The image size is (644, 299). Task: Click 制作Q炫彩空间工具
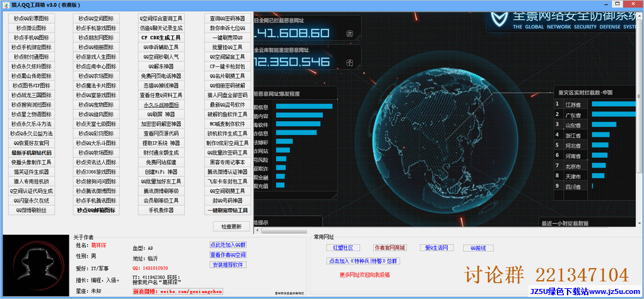pyautogui.click(x=227, y=143)
